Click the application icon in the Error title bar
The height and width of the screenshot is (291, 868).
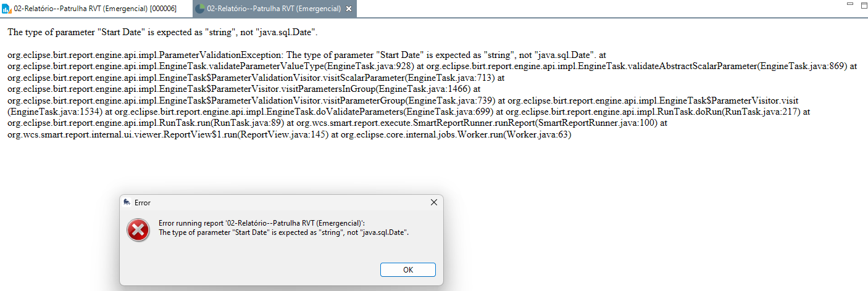pos(127,202)
